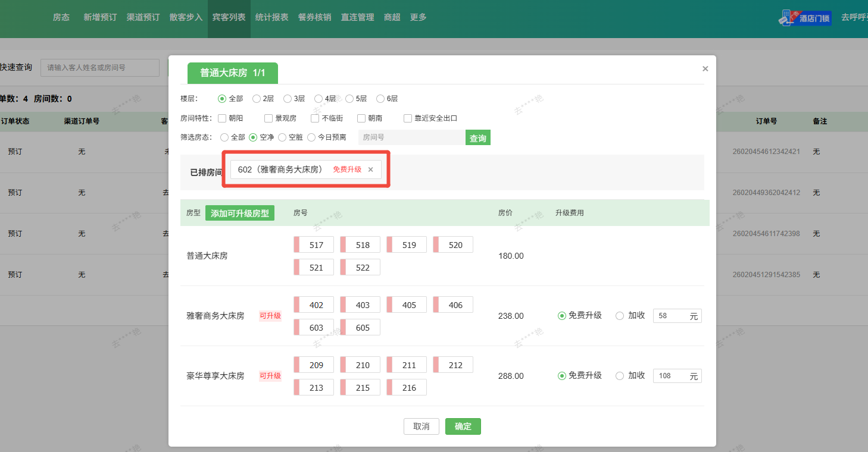Open the 统计报表 menu
Viewport: 868px width, 452px height.
click(271, 17)
